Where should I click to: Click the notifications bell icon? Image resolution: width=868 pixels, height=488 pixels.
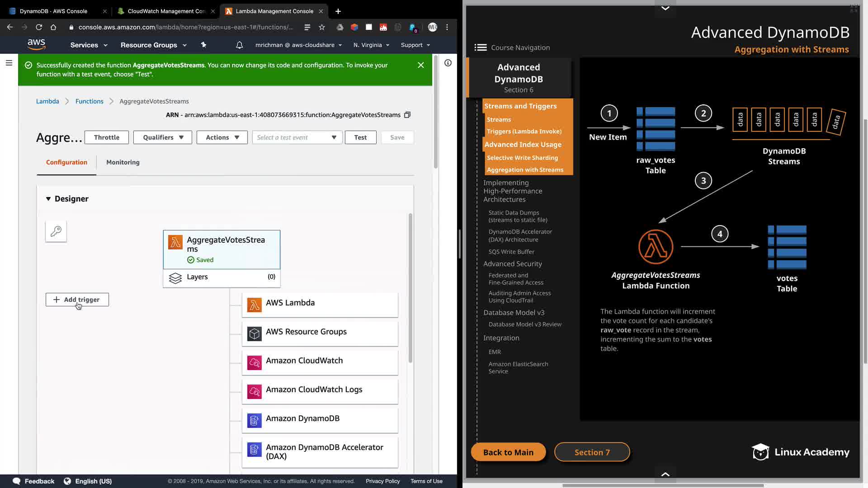[240, 45]
